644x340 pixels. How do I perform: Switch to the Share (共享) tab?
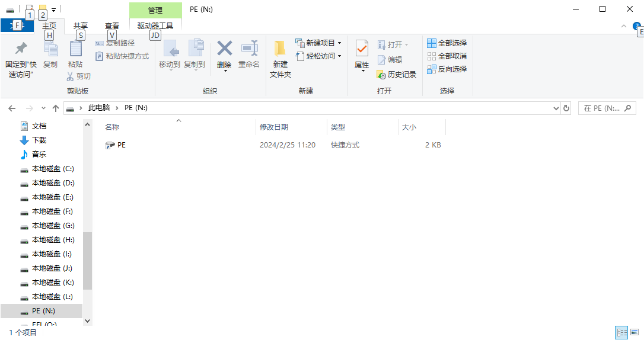pyautogui.click(x=81, y=25)
